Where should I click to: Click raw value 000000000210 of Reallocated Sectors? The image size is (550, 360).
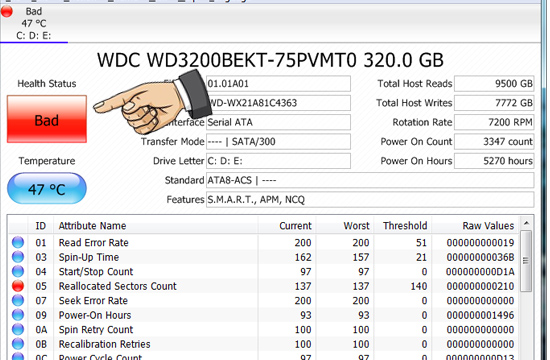click(x=480, y=286)
